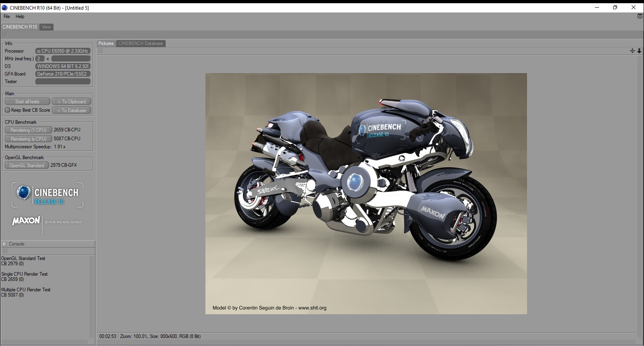This screenshot has width=644, height=346.
Task: Open the CINEBENCH Database tab
Action: pyautogui.click(x=141, y=43)
